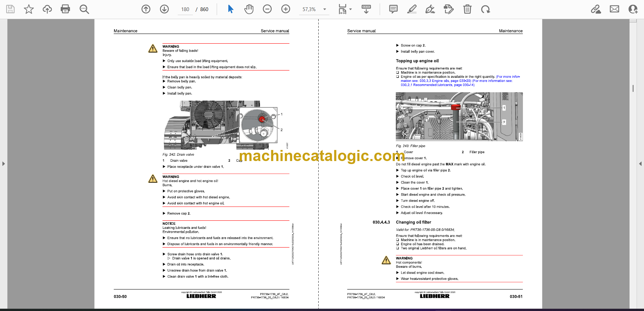This screenshot has height=311, width=644.
Task: Click the page label 030-51
Action: [516, 297]
